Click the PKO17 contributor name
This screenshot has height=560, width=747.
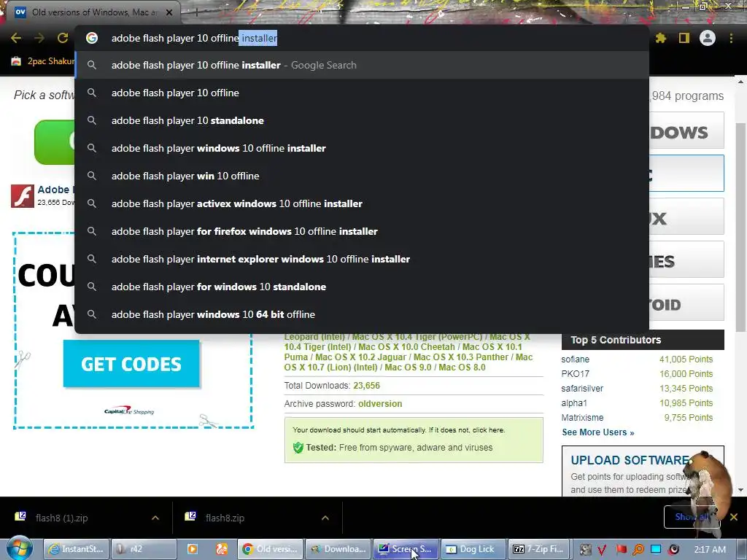[x=575, y=374]
